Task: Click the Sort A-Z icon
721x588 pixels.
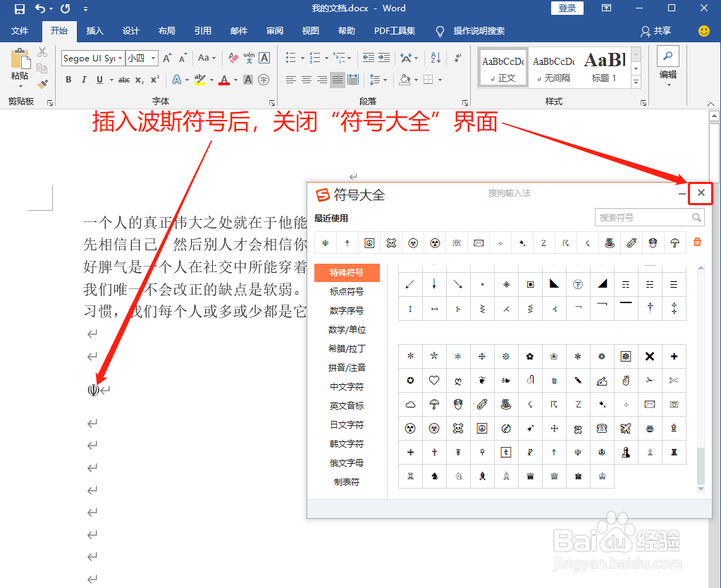Action: pyautogui.click(x=436, y=58)
